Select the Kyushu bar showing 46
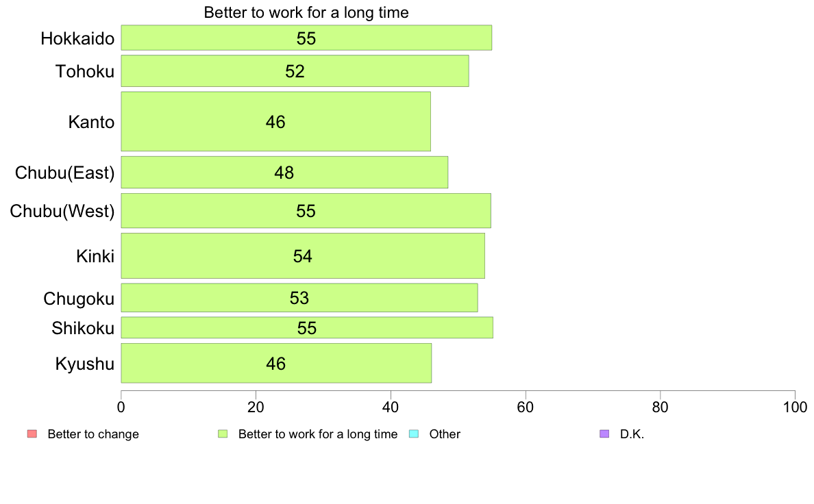Screen dimensions: 814x504 [x=276, y=364]
